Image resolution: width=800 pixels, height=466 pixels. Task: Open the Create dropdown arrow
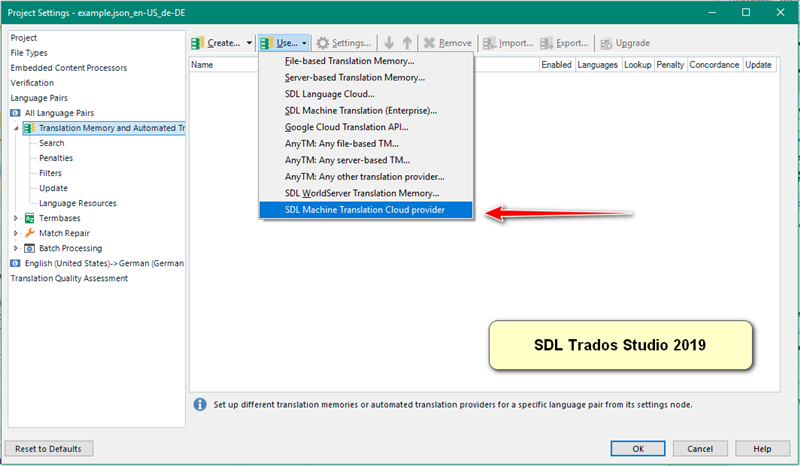point(249,43)
